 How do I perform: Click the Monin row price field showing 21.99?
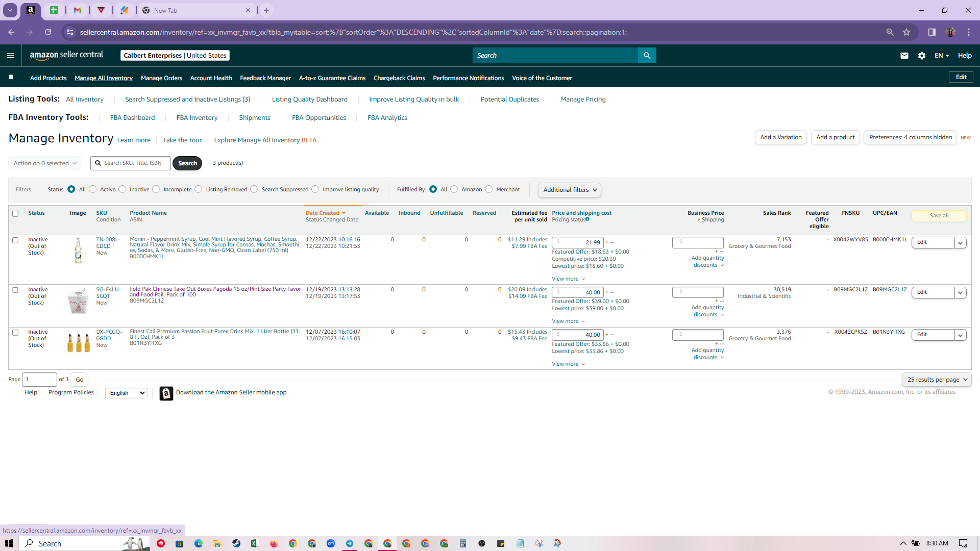tap(578, 243)
